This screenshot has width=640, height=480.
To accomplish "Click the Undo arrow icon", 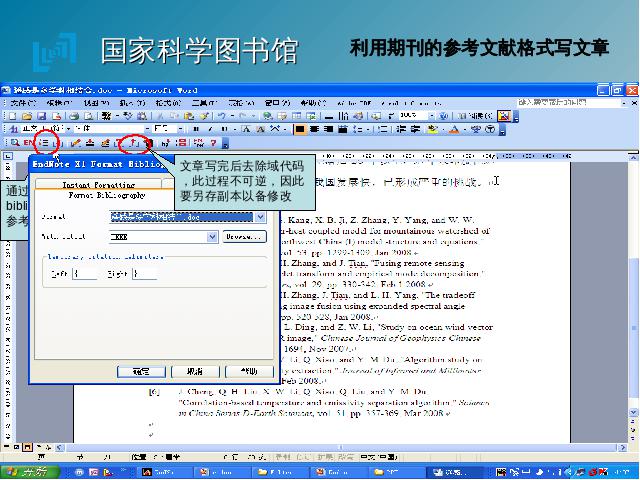I will [x=222, y=116].
